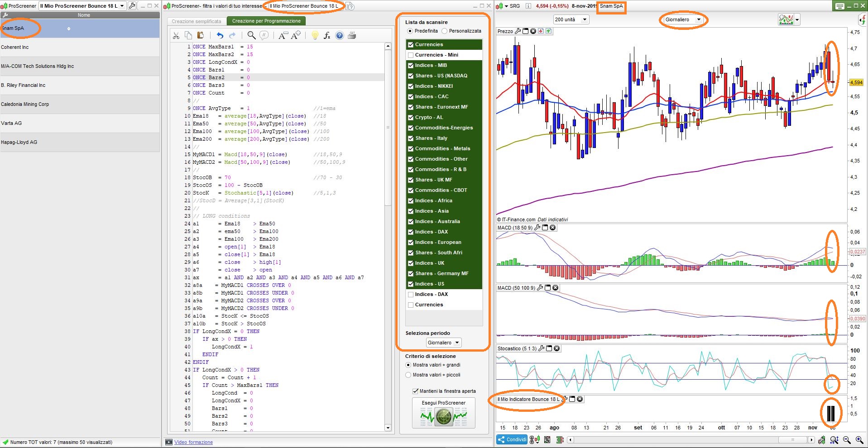The image size is (868, 448).
Task: Run the screener with Esegui ProScreener
Action: (x=444, y=413)
